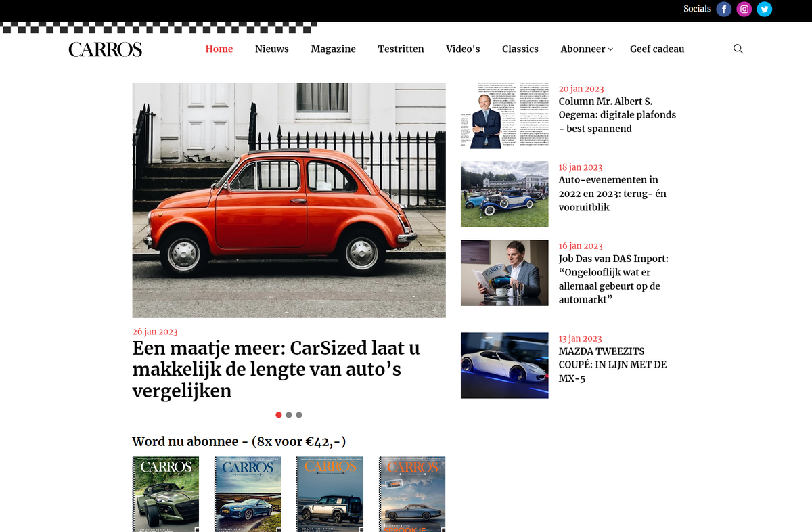Click the CARROS logo
Viewport: 812px width, 532px height.
pos(106,49)
